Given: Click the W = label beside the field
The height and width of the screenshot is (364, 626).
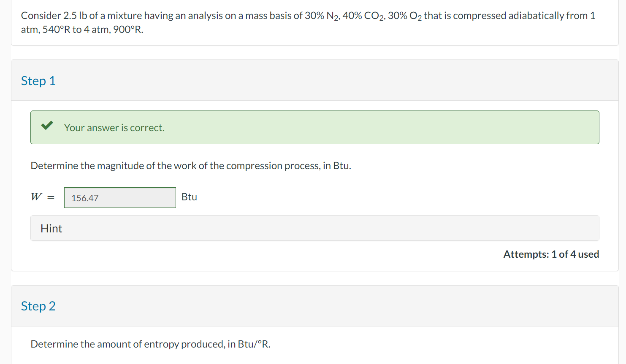Looking at the screenshot, I should pos(42,197).
